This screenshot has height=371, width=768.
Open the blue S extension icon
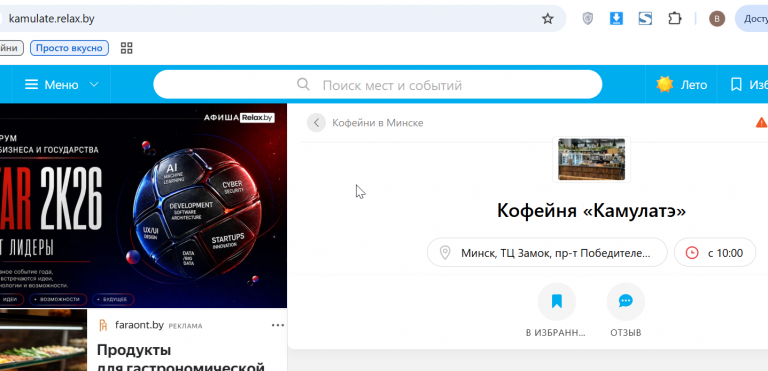[646, 19]
